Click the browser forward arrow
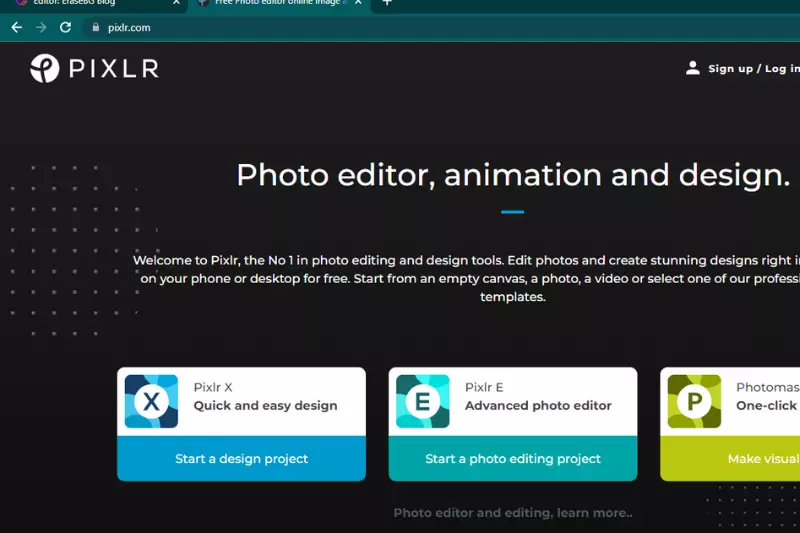Viewport: 800px width, 533px height. [x=41, y=28]
